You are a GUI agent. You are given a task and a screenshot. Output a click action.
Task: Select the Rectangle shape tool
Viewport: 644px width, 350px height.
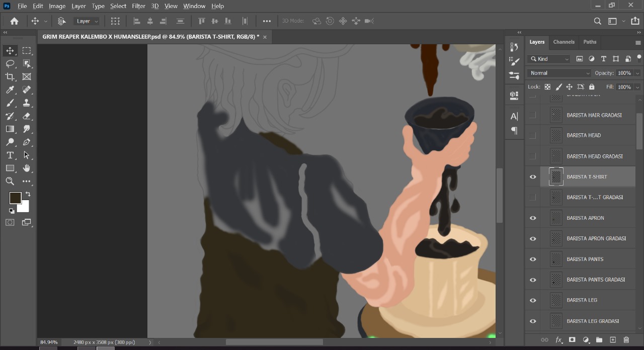10,168
